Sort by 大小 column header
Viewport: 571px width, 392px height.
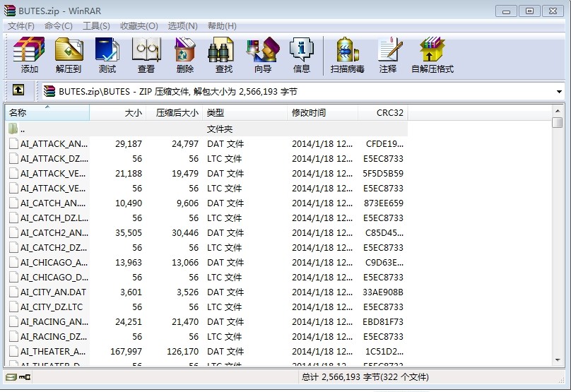point(117,113)
